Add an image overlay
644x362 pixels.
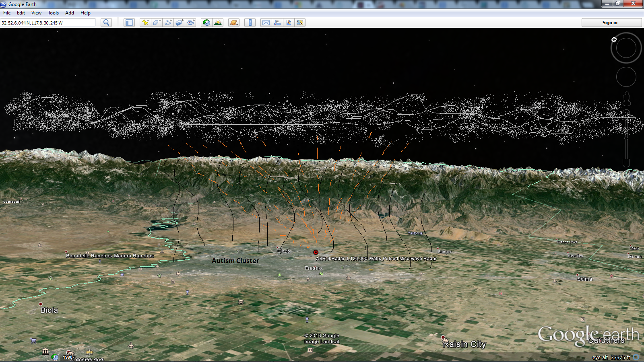click(x=180, y=23)
